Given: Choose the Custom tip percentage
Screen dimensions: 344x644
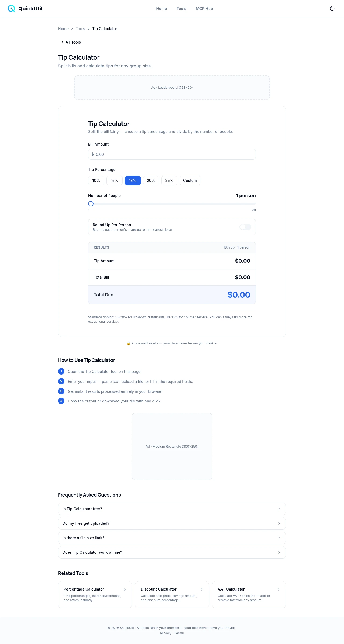Looking at the screenshot, I should (190, 181).
